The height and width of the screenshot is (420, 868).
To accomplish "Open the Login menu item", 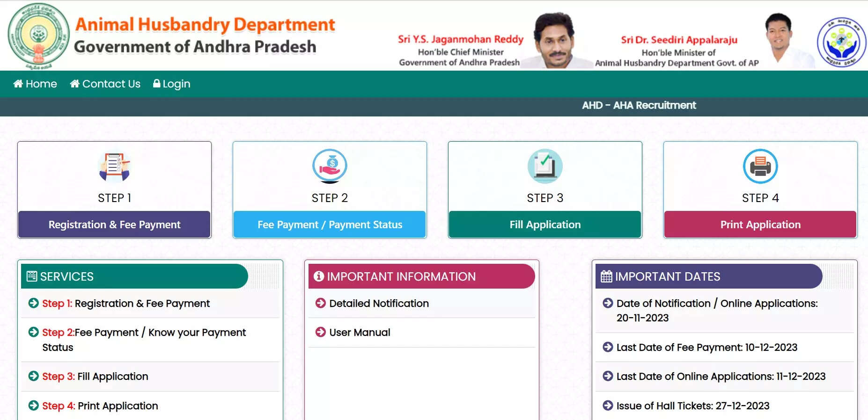I will tap(171, 84).
